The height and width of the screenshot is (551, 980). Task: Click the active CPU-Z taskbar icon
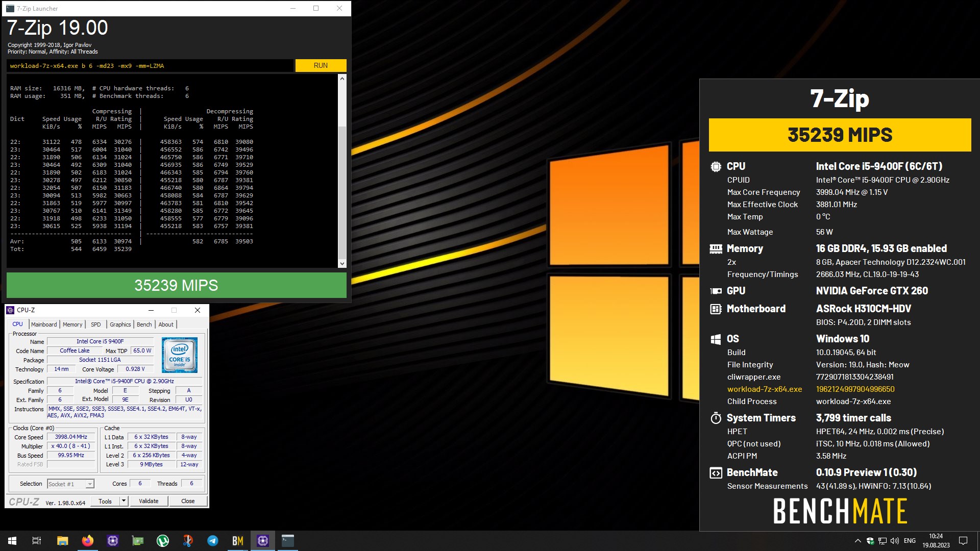click(x=263, y=541)
